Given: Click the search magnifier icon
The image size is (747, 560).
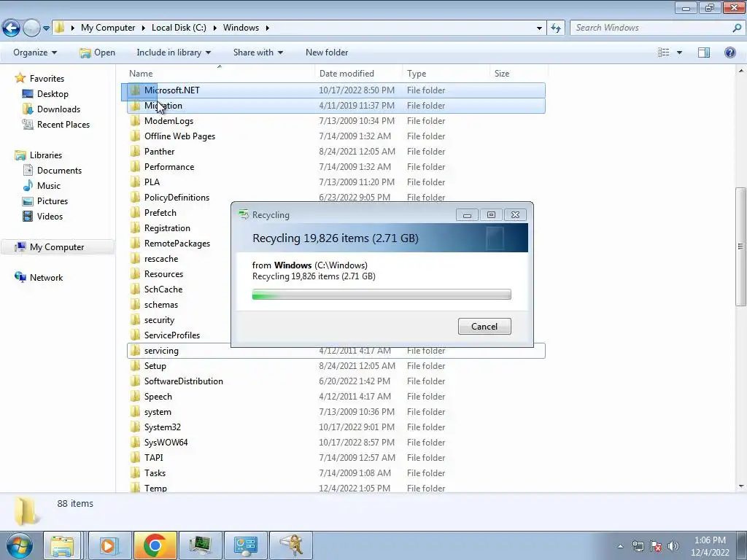Looking at the screenshot, I should [737, 28].
